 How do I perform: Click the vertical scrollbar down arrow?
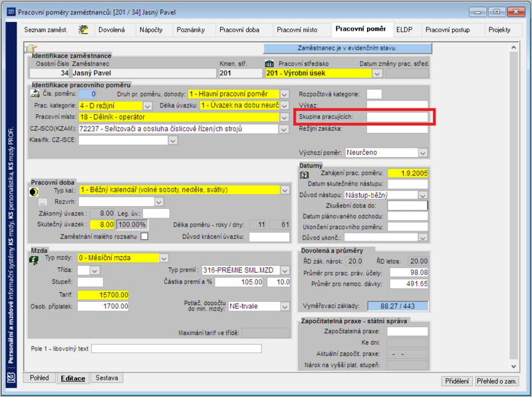coord(513,366)
